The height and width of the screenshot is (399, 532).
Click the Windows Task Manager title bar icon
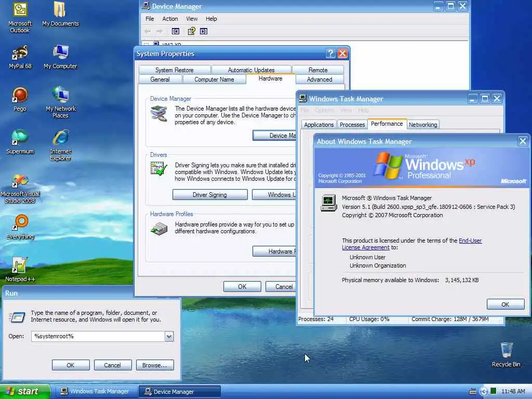303,98
